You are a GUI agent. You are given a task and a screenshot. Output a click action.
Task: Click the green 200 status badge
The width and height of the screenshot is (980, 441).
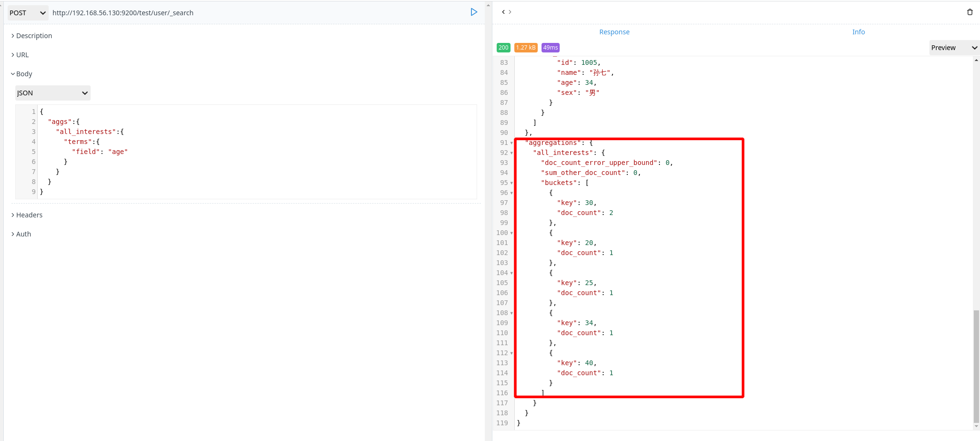503,47
